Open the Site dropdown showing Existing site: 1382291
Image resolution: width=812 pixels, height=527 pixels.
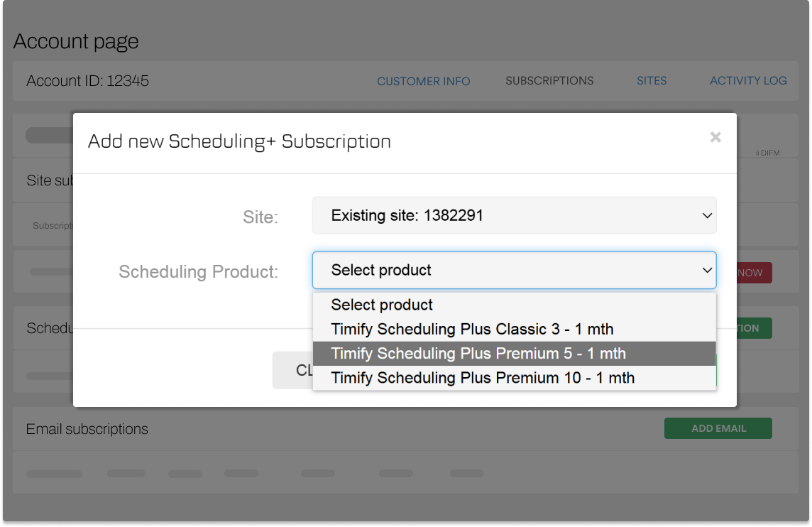pyautogui.click(x=514, y=216)
